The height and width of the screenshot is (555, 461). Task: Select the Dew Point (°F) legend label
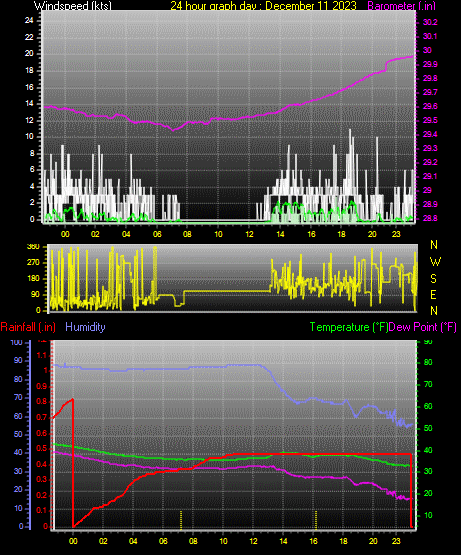(x=422, y=327)
